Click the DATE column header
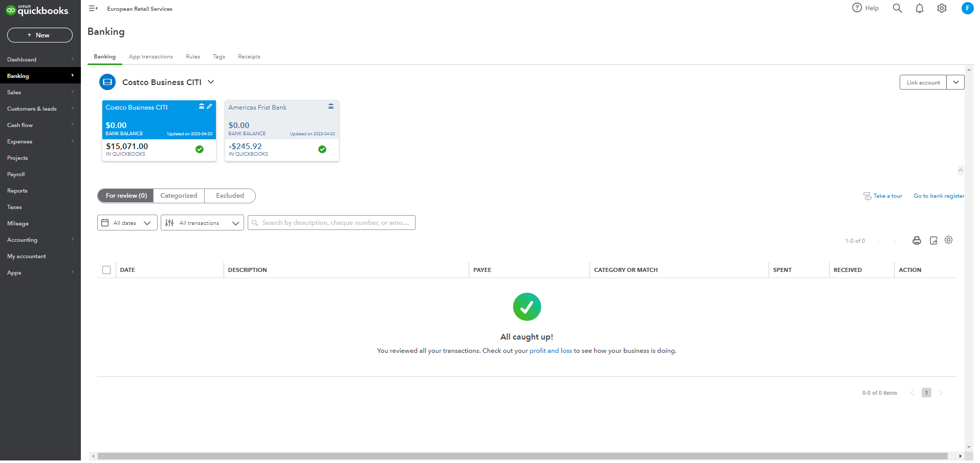The height and width of the screenshot is (463, 980). pyautogui.click(x=127, y=270)
